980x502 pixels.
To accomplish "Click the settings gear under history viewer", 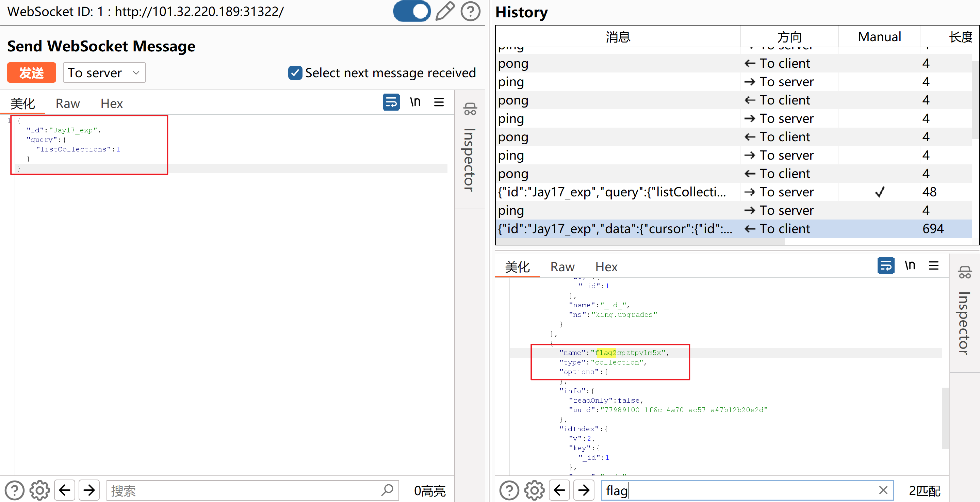I will [534, 490].
